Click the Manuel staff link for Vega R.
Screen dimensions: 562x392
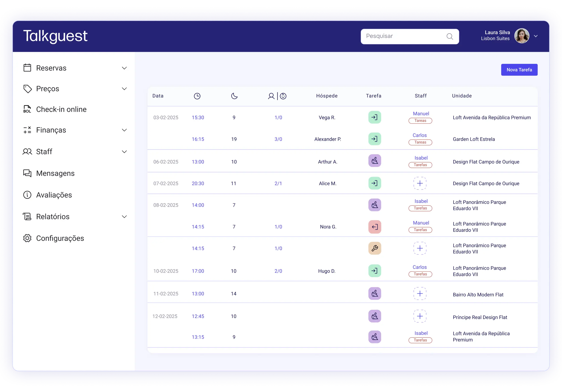(x=421, y=114)
